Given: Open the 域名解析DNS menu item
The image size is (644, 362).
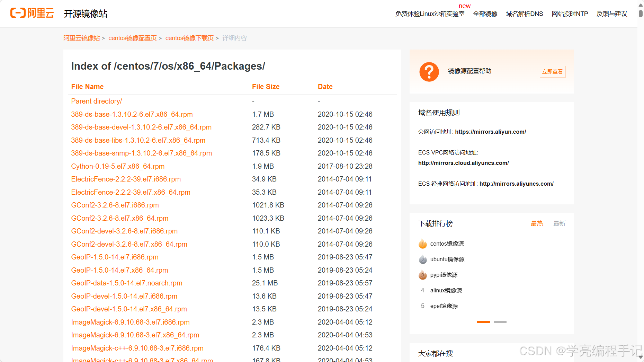Looking at the screenshot, I should [x=524, y=14].
